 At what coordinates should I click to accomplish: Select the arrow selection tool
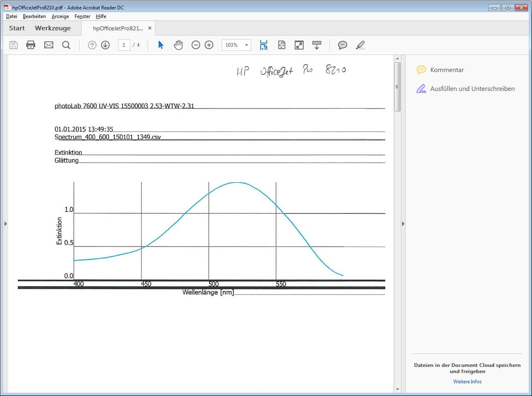pyautogui.click(x=161, y=45)
